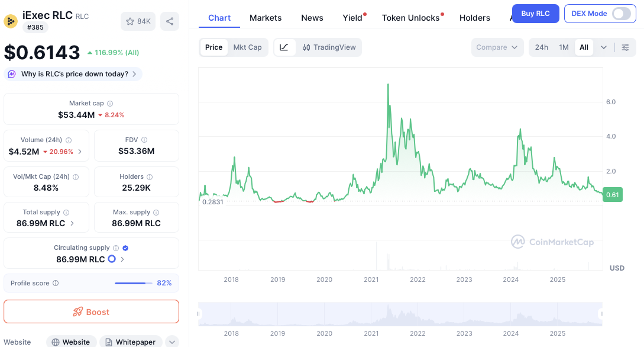Open the Token Unlocks tab

click(x=410, y=18)
